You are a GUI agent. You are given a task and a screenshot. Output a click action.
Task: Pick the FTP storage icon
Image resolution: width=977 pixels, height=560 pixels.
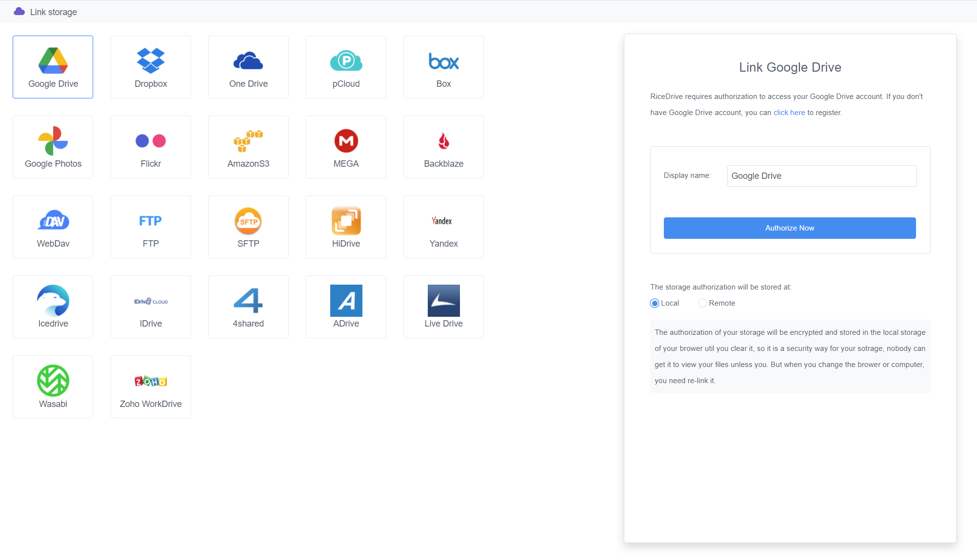[150, 221]
